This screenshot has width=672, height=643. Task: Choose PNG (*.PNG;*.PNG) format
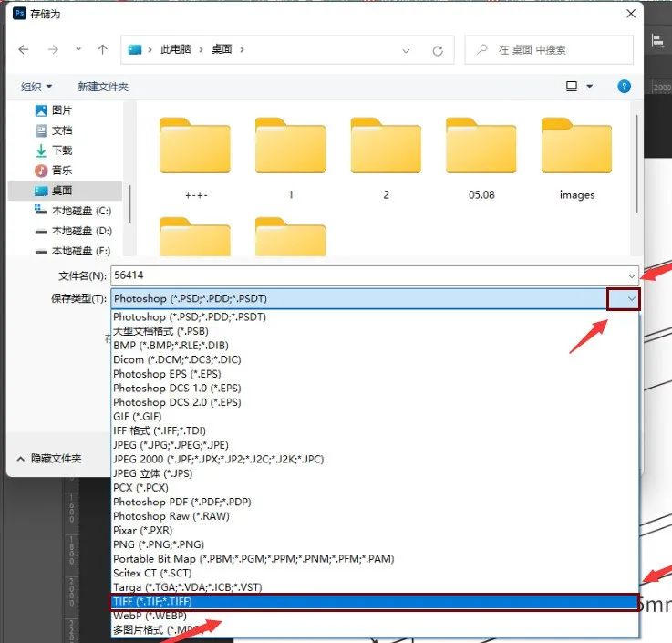click(375, 544)
